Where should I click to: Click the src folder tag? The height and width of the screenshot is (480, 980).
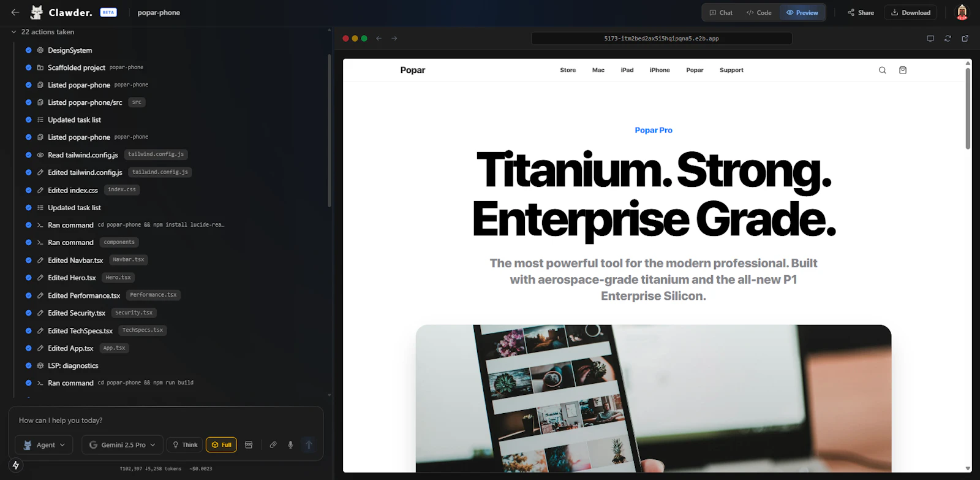(137, 102)
